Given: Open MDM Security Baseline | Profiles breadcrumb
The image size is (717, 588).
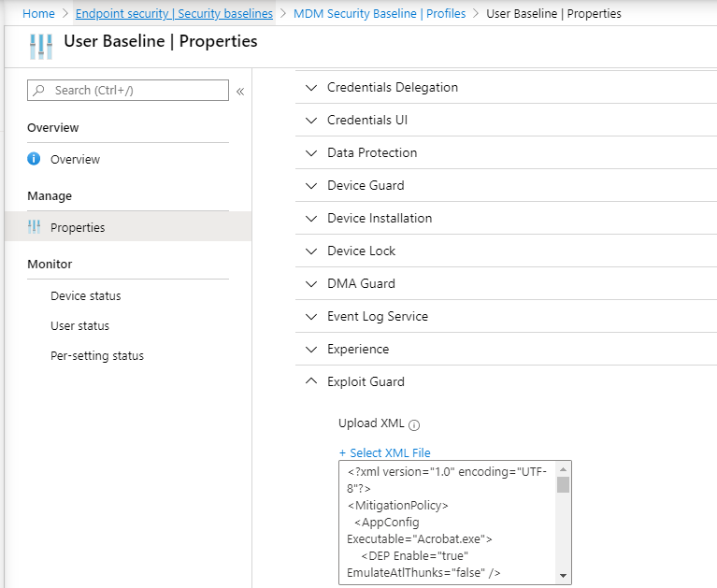Looking at the screenshot, I should click(380, 14).
